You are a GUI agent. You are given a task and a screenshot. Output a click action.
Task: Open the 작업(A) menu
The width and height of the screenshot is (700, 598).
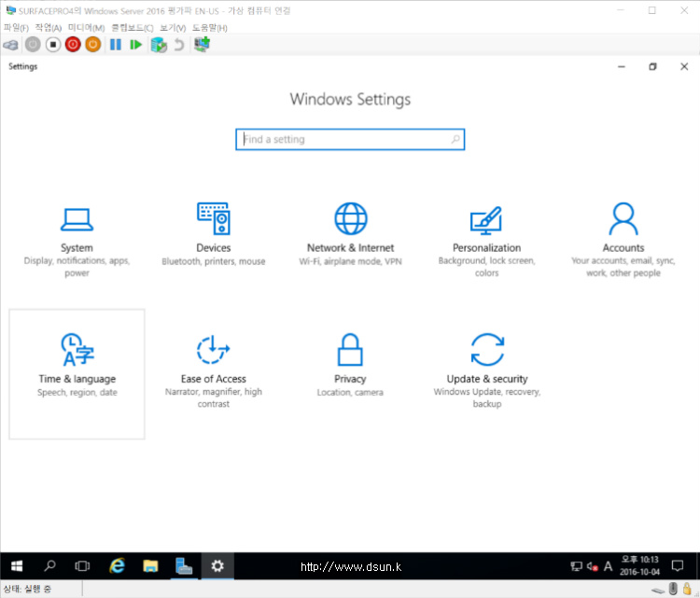coord(49,28)
